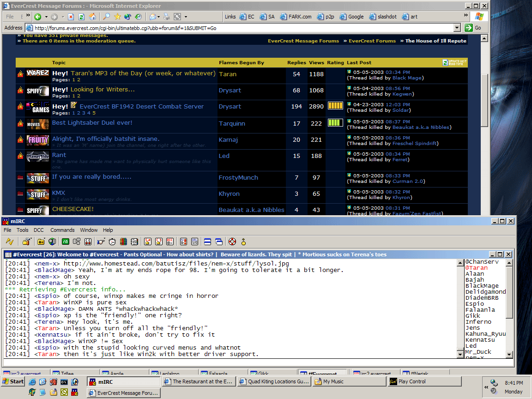This screenshot has height=399, width=532.
Task: Click the mIRC channel message input box
Action: 258,363
